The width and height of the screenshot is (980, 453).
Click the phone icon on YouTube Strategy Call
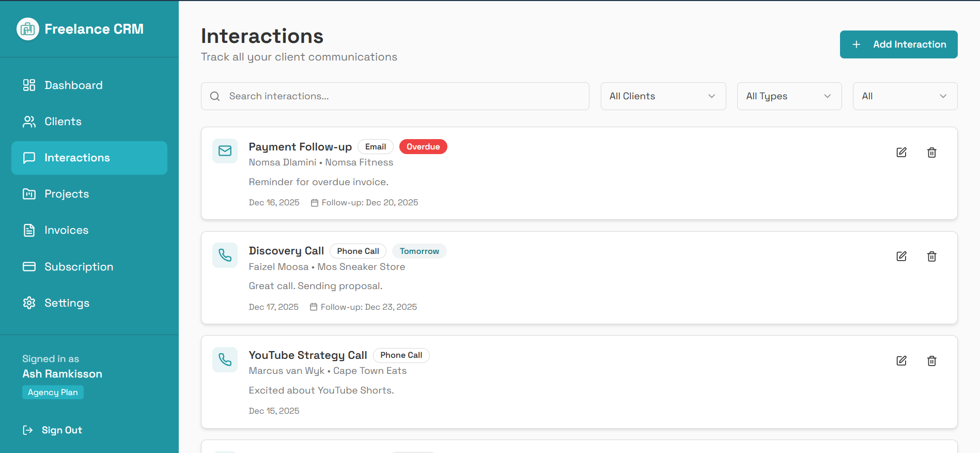[x=225, y=359]
